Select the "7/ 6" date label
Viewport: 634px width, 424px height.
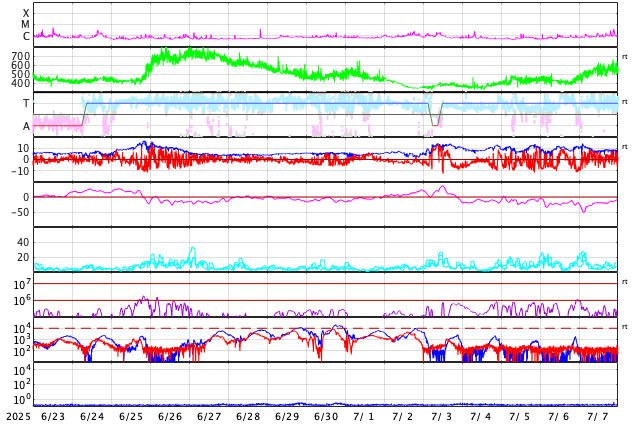[559, 417]
